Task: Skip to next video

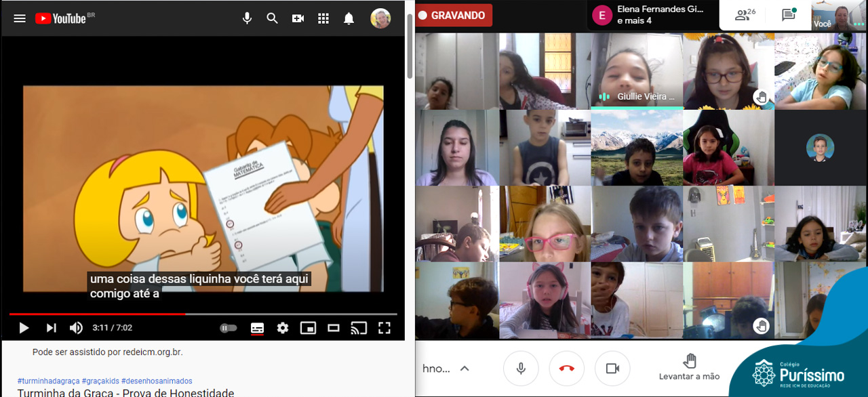Action: pyautogui.click(x=51, y=328)
